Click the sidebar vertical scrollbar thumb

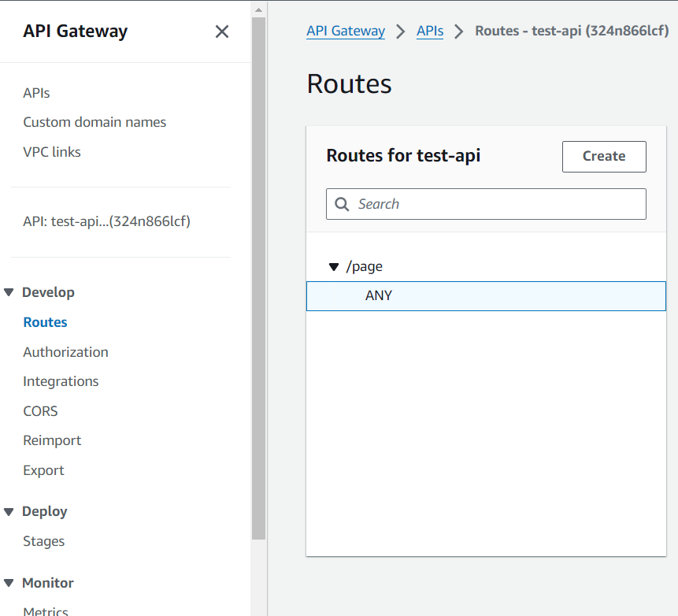[258, 279]
